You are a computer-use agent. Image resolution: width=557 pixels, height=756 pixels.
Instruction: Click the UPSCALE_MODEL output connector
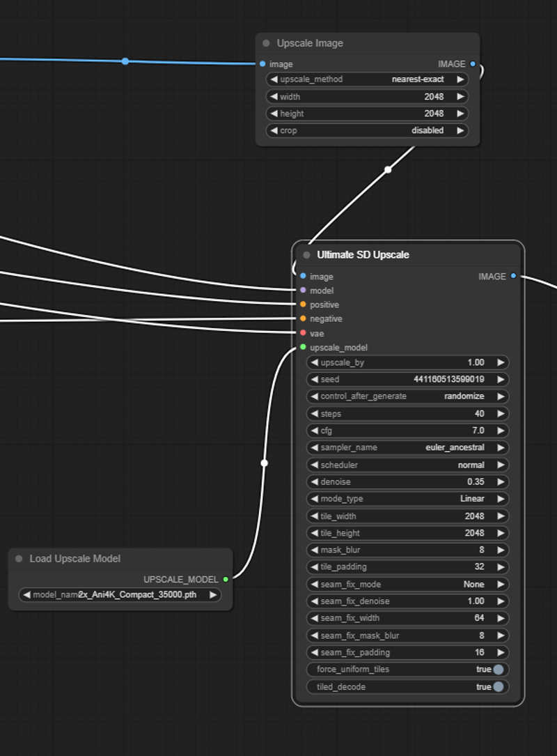click(226, 579)
